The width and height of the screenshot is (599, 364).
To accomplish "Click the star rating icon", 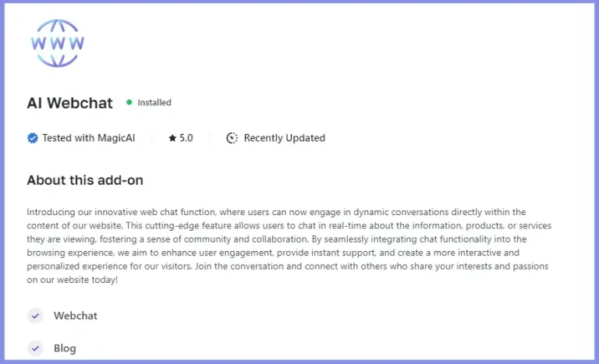I will coord(172,138).
